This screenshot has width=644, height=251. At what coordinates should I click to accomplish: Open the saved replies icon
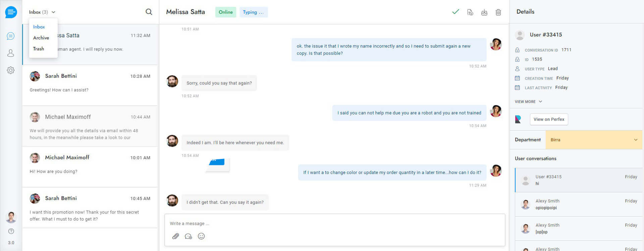pyautogui.click(x=189, y=236)
